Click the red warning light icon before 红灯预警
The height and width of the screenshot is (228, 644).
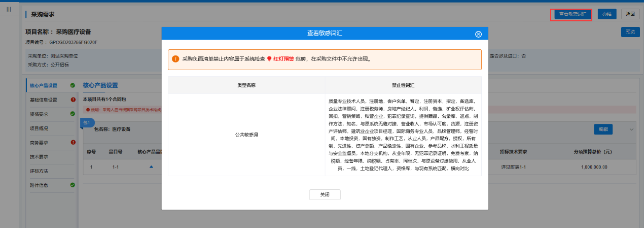pyautogui.click(x=269, y=59)
